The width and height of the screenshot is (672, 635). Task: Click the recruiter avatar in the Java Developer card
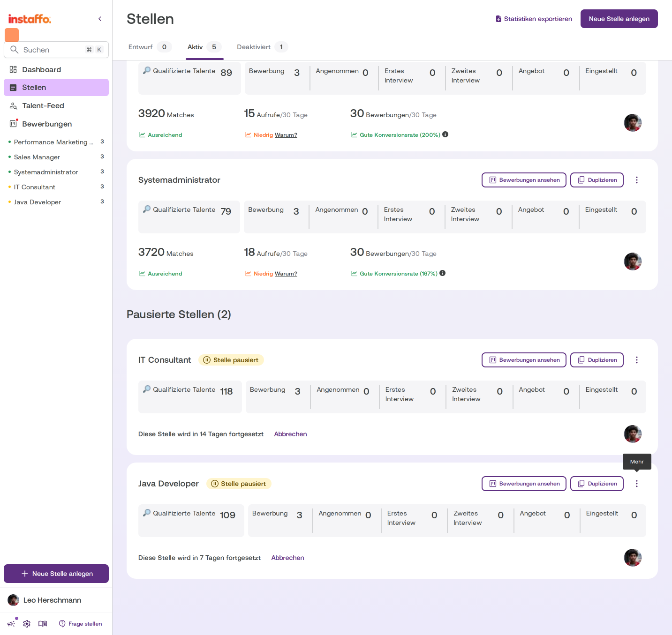point(633,558)
